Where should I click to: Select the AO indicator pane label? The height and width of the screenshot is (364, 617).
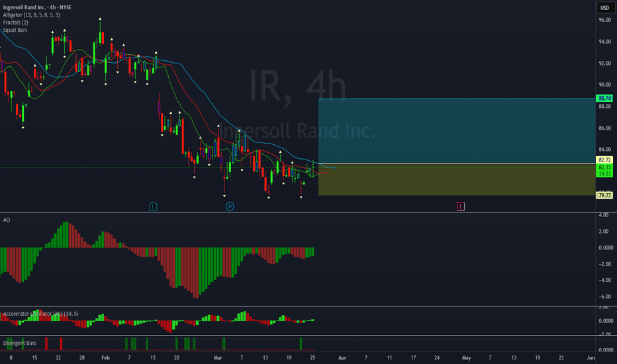coord(7,220)
